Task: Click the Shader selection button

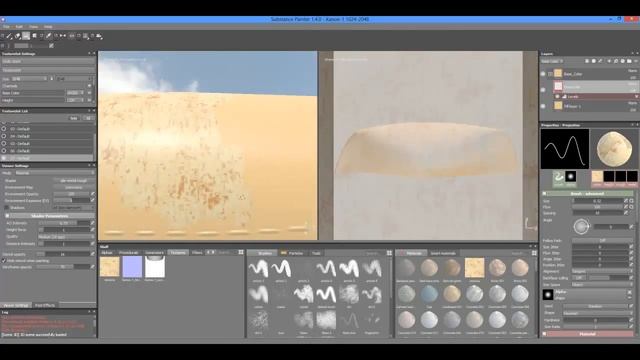Action: point(73,180)
